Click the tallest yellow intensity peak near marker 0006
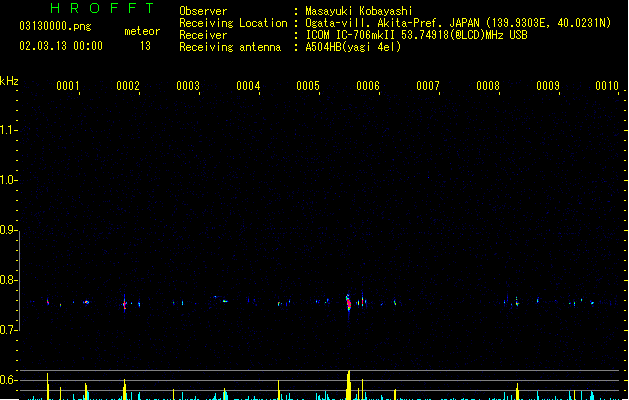629x400 pixels. (349, 385)
